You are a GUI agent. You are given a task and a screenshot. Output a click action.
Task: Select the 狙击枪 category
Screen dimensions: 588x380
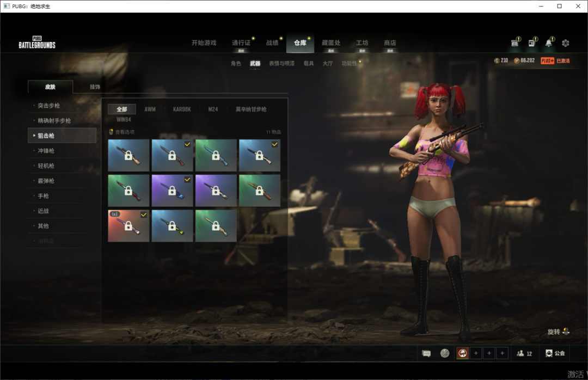62,136
